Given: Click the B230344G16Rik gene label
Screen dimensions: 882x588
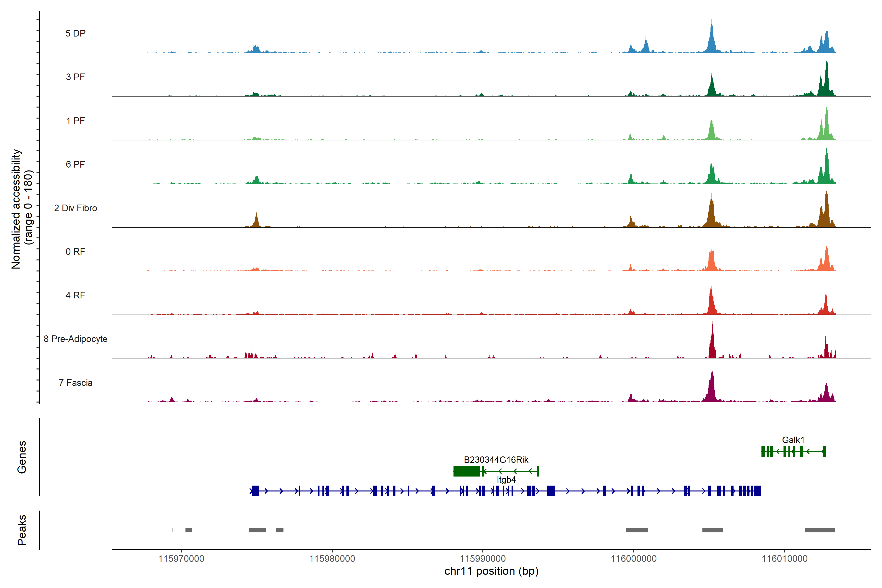Looking at the screenshot, I should (x=496, y=460).
